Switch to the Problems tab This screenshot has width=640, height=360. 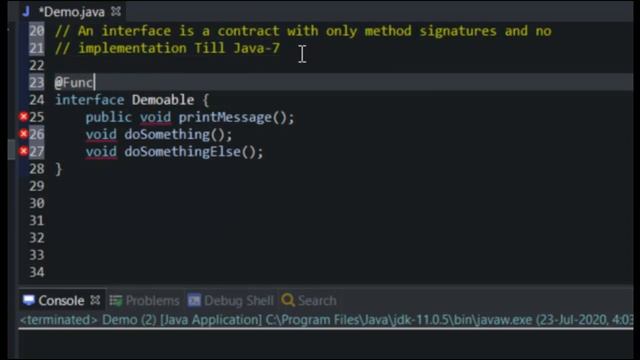point(152,301)
